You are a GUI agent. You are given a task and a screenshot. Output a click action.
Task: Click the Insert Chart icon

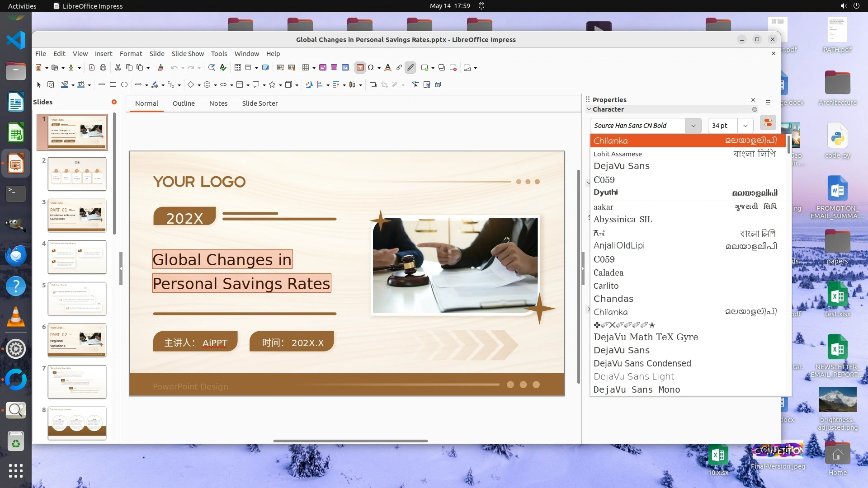point(345,68)
